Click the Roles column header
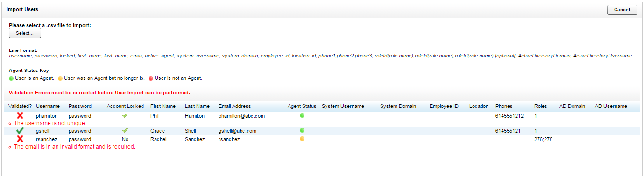This screenshot has height=178, width=644. [x=541, y=106]
